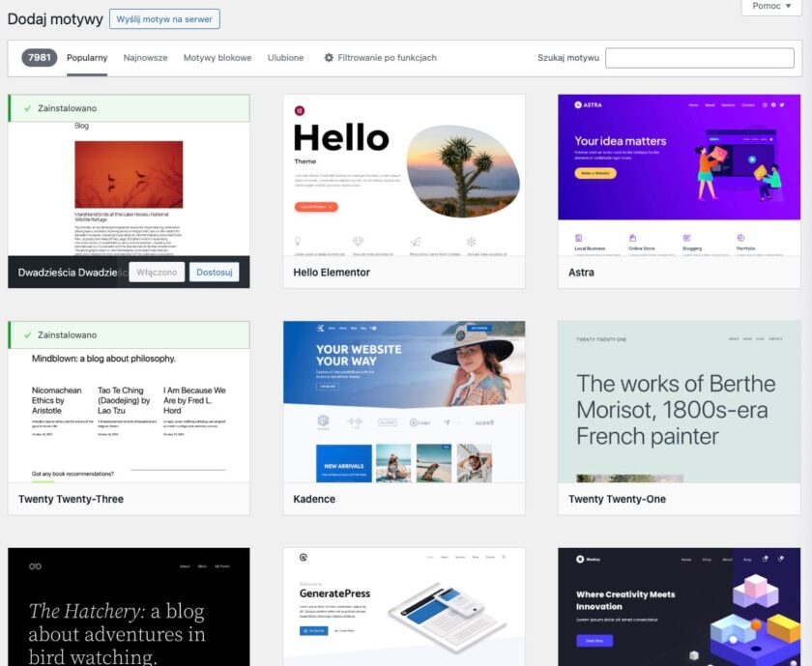812x666 pixels.
Task: Select the Ulubione tab
Action: click(x=285, y=57)
